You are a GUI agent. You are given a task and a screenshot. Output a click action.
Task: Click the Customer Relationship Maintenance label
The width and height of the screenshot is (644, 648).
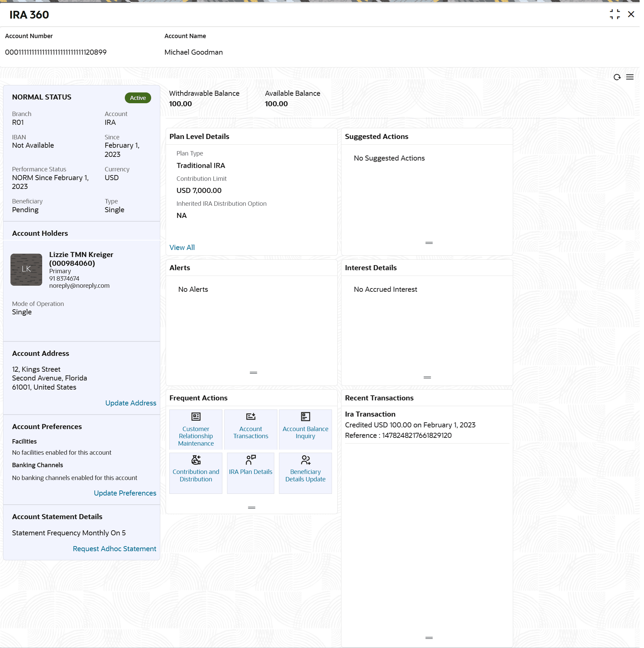(196, 436)
